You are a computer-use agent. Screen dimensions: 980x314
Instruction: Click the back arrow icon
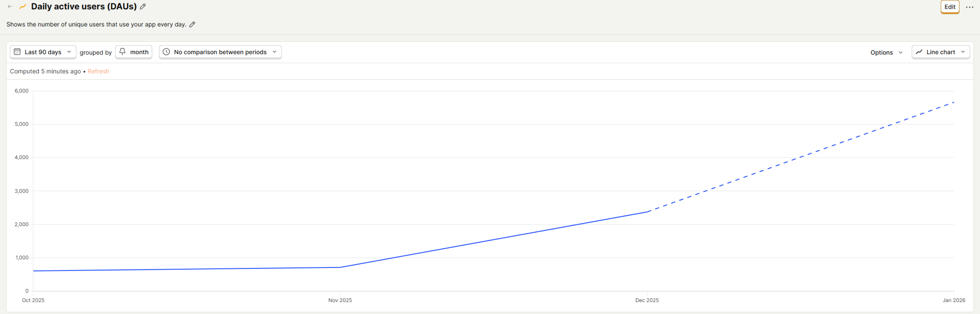tap(10, 7)
